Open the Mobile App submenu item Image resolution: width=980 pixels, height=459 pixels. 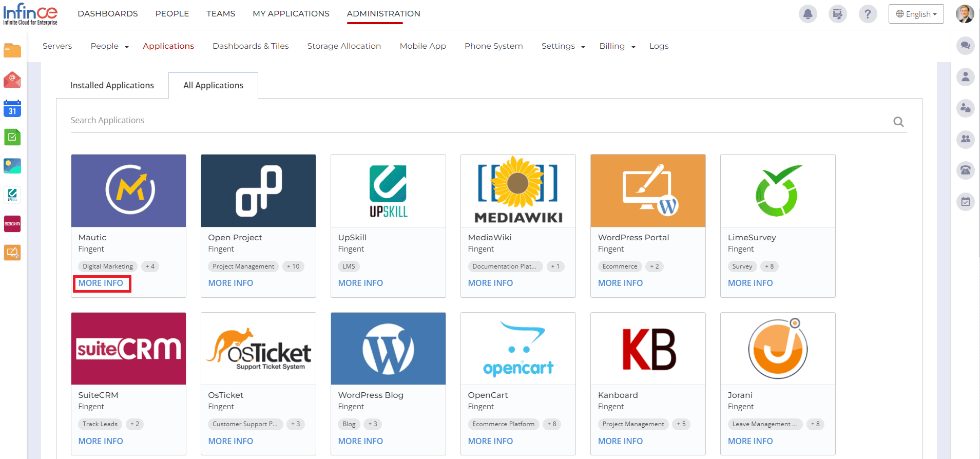422,46
